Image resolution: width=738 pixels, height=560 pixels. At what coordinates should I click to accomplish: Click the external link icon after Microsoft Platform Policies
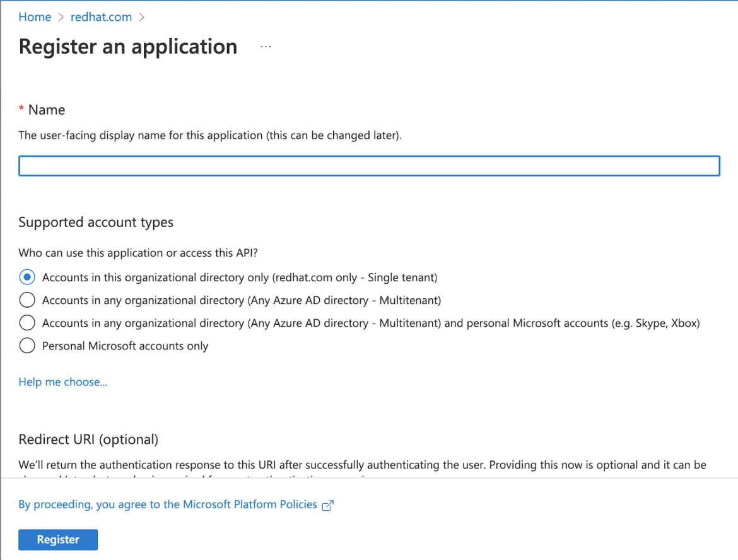(x=327, y=505)
